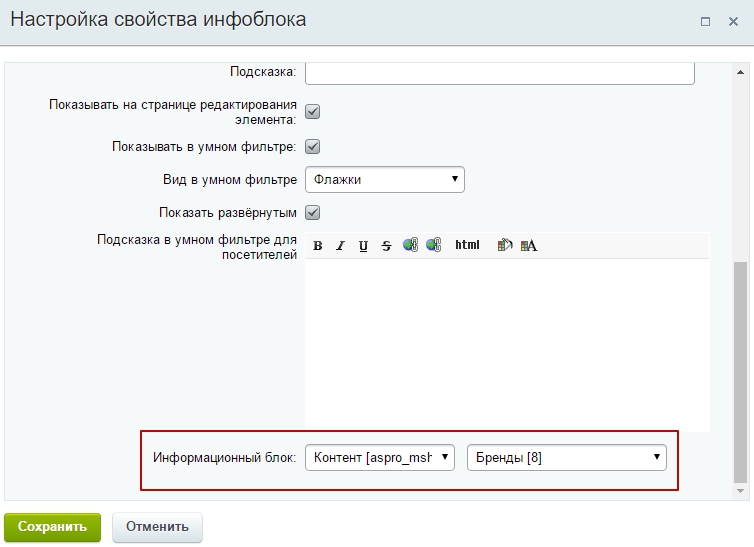Screen dimensions: 754x547
Task: Click the first globe link icon
Action: tap(410, 245)
